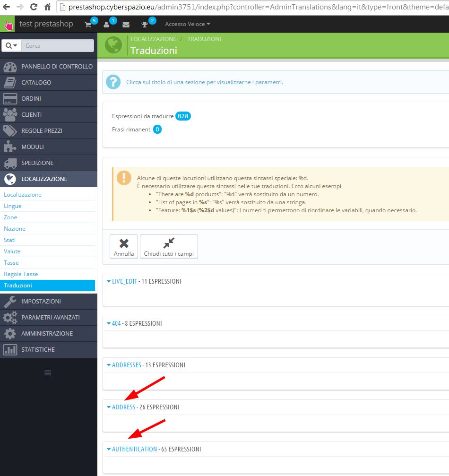
Task: Click the Spedizione truck icon
Action: point(10,163)
